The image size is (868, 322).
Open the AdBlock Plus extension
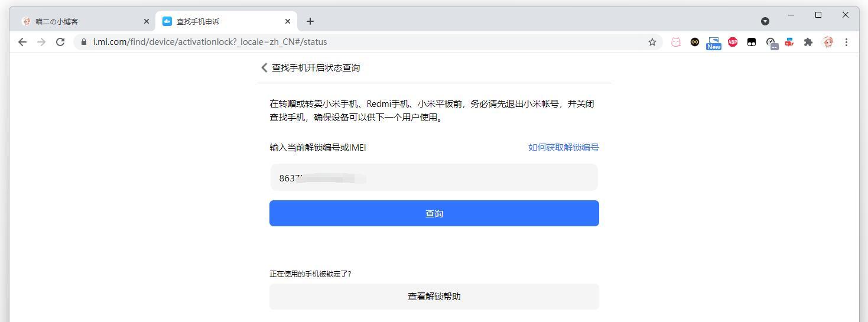tap(733, 42)
